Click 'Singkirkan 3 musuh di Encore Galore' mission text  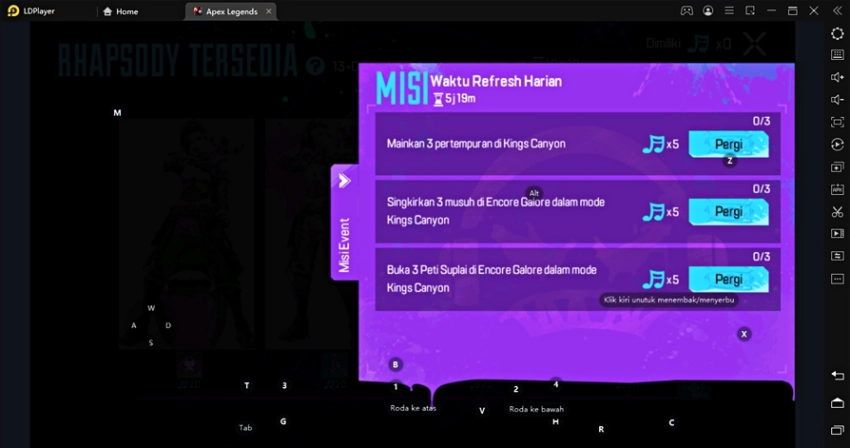coord(495,211)
